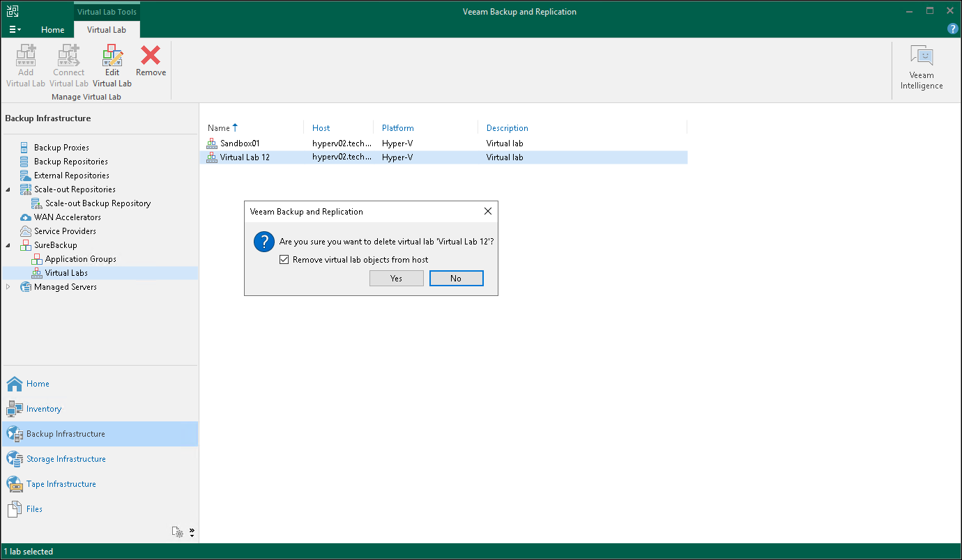This screenshot has height=560, width=962.
Task: Click the Inventory navigation icon
Action: tap(15, 409)
